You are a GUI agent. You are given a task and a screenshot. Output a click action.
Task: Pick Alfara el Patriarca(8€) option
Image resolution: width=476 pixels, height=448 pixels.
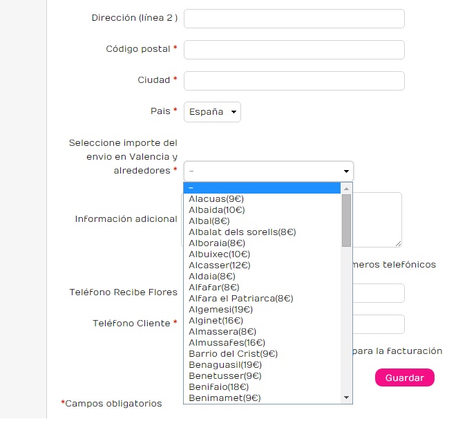(241, 299)
